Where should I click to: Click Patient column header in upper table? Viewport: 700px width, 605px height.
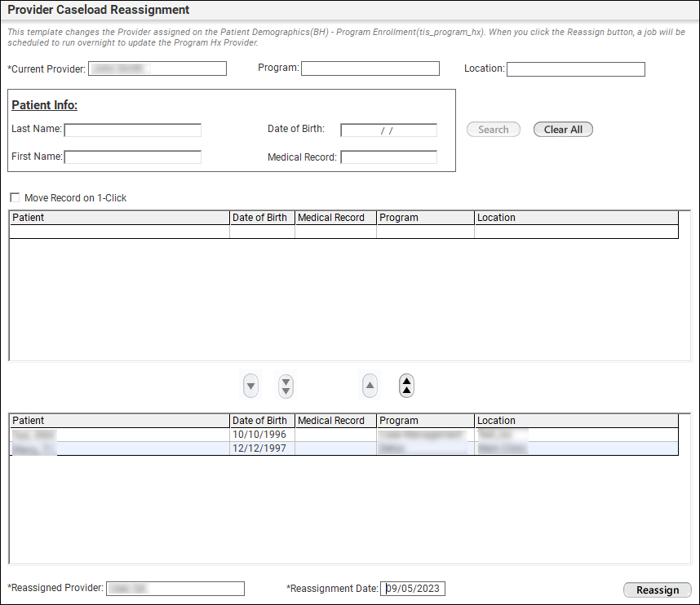coord(119,218)
